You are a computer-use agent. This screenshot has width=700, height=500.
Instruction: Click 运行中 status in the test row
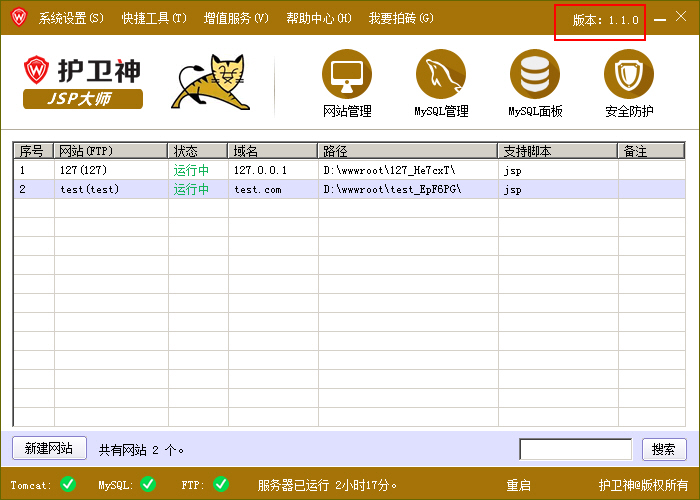click(191, 189)
